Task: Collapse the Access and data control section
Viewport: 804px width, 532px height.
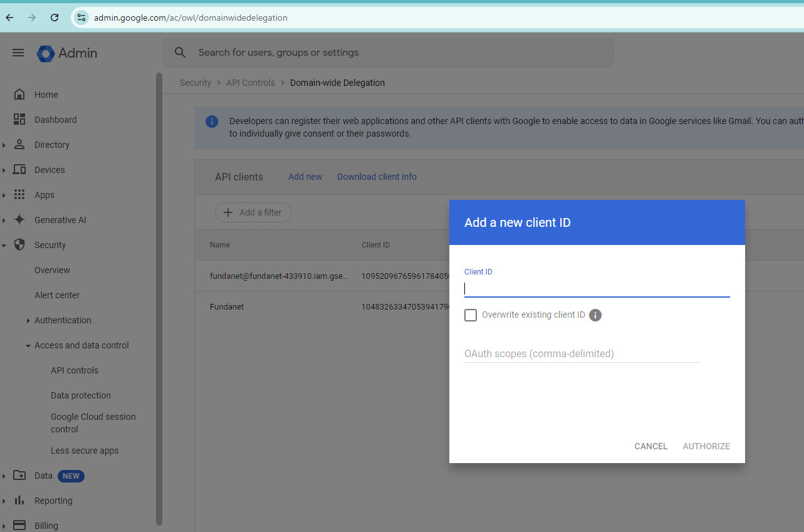Action: coord(28,345)
